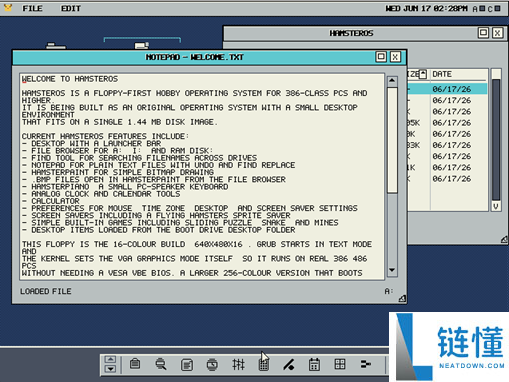Place cursor on 'WELCOME TO HAMSTEROS' line
The height and width of the screenshot is (382, 509).
[70, 79]
